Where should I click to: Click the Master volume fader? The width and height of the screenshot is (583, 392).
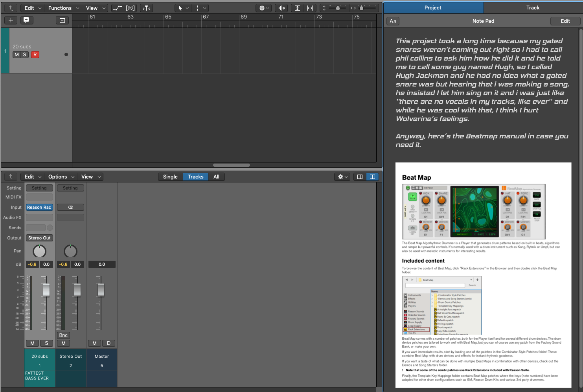click(101, 290)
